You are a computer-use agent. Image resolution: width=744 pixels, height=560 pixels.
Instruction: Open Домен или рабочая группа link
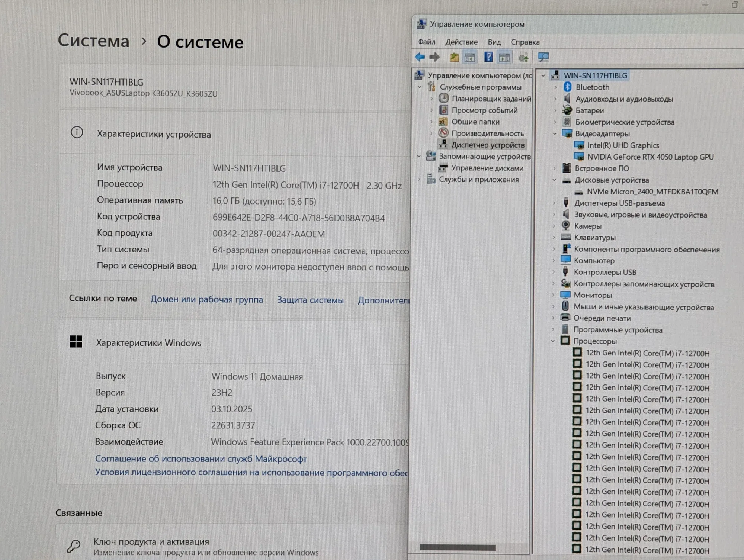click(206, 299)
